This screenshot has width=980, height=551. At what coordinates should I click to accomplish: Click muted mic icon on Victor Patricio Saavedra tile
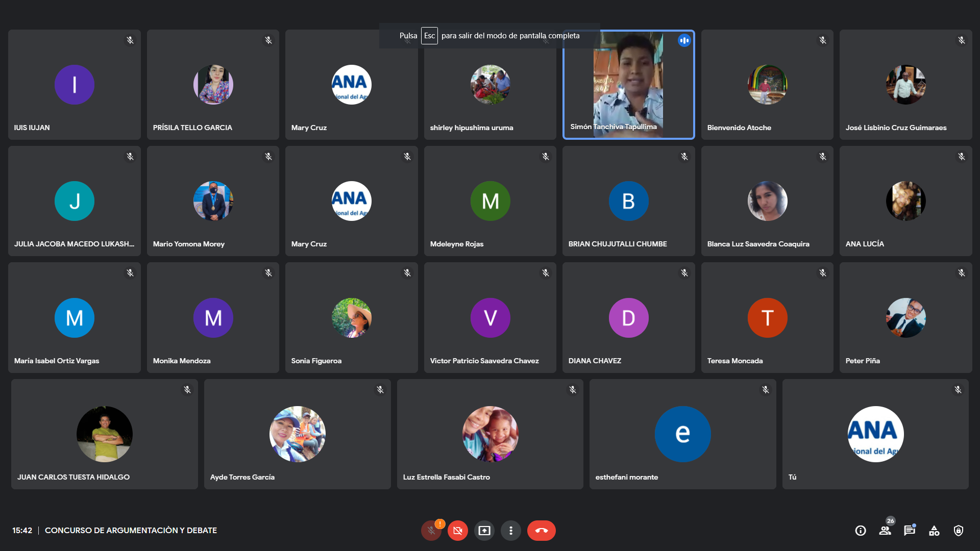[x=546, y=273]
